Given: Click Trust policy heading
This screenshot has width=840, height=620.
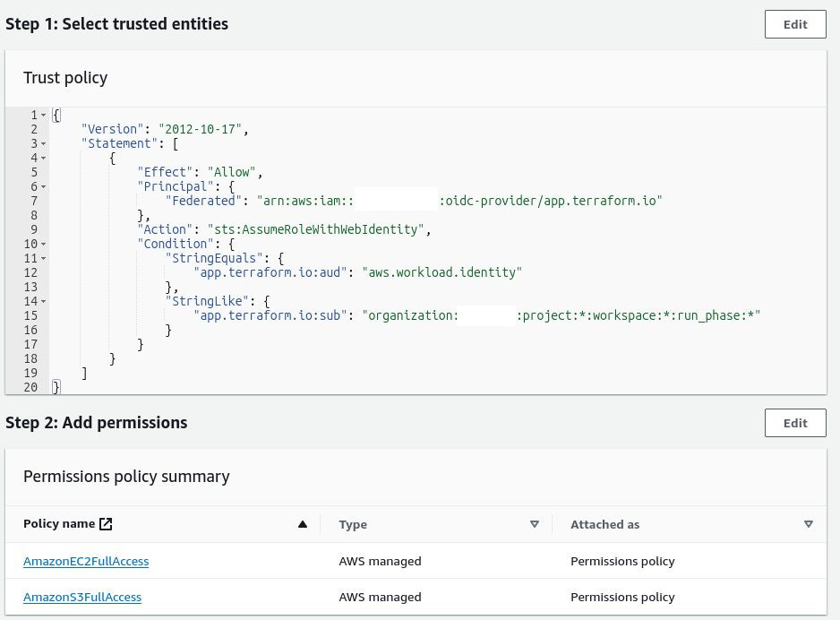Looking at the screenshot, I should click(65, 78).
